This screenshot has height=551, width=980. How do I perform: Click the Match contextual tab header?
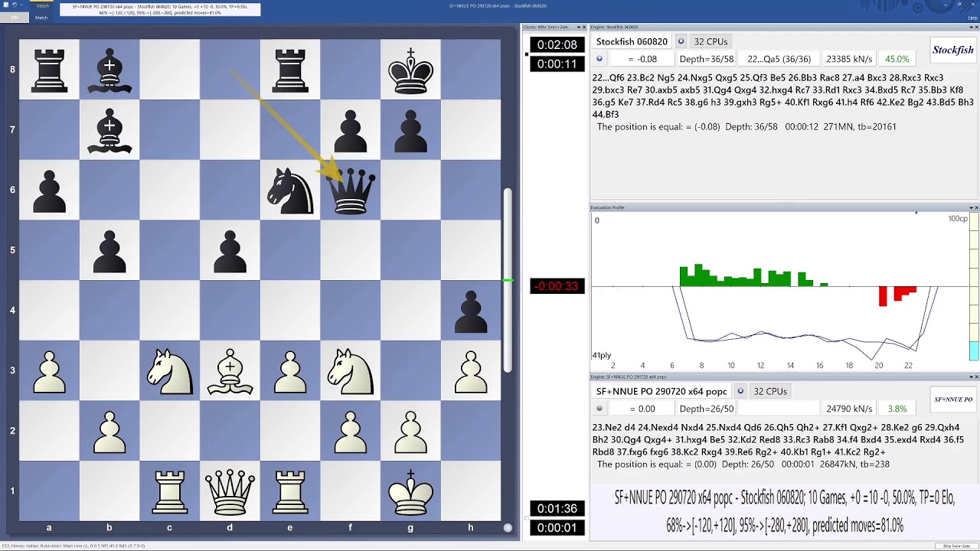click(43, 5)
